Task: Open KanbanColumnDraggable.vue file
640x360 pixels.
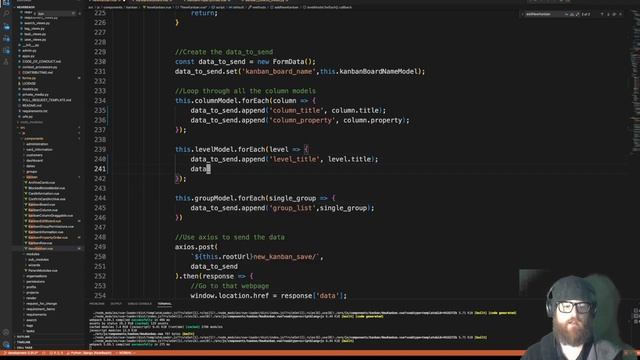Action: tap(50, 216)
